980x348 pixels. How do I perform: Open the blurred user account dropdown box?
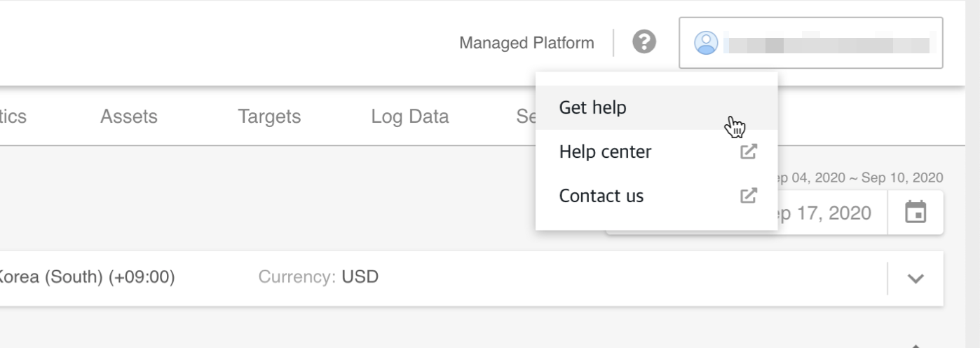point(810,43)
